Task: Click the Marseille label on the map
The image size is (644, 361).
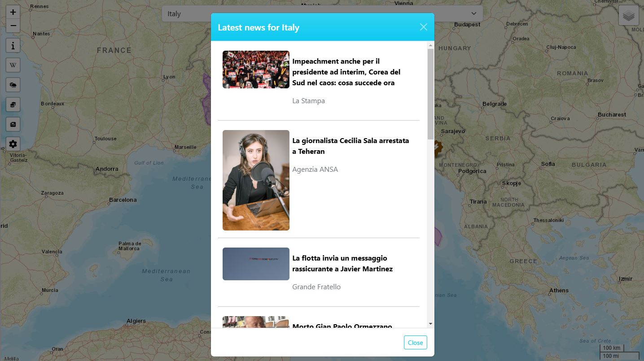Action: pyautogui.click(x=185, y=147)
